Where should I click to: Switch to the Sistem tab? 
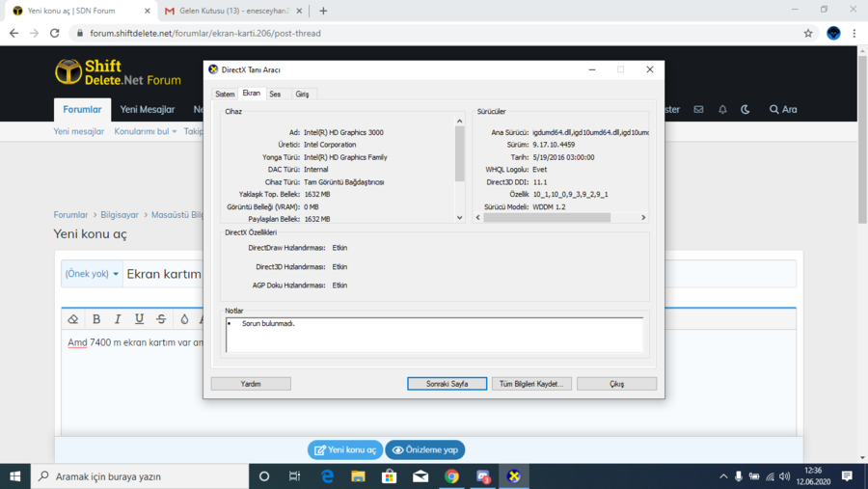point(225,95)
